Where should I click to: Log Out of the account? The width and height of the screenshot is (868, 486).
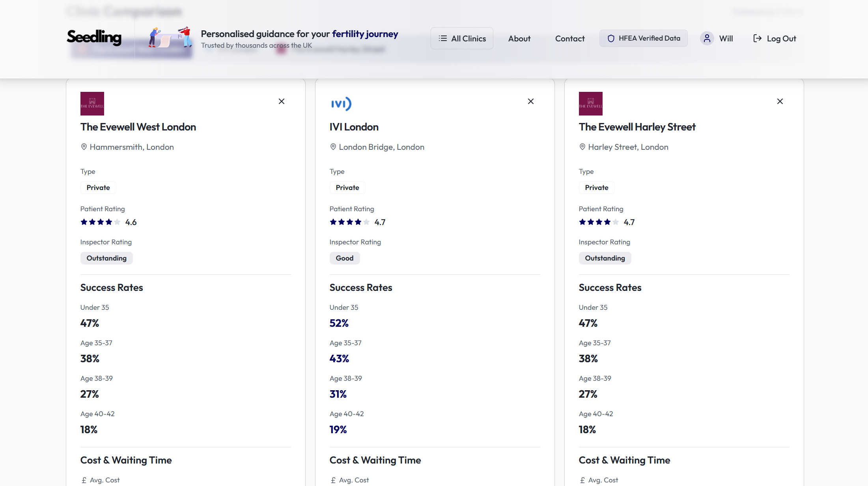775,38
